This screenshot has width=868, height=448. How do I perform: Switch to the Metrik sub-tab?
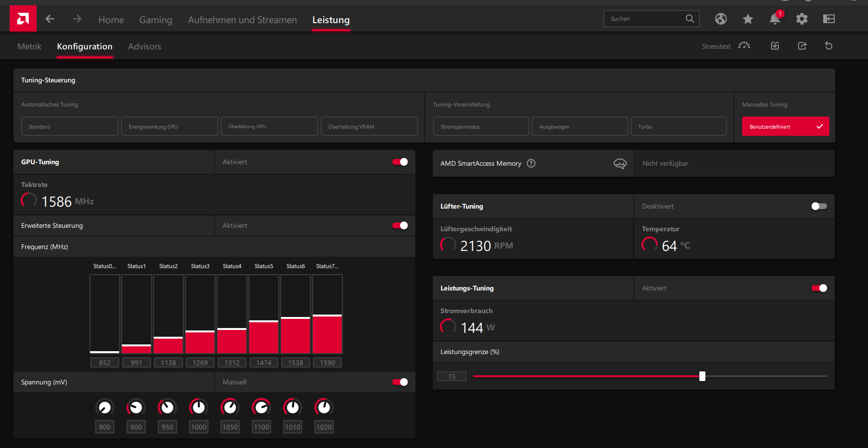(x=29, y=46)
